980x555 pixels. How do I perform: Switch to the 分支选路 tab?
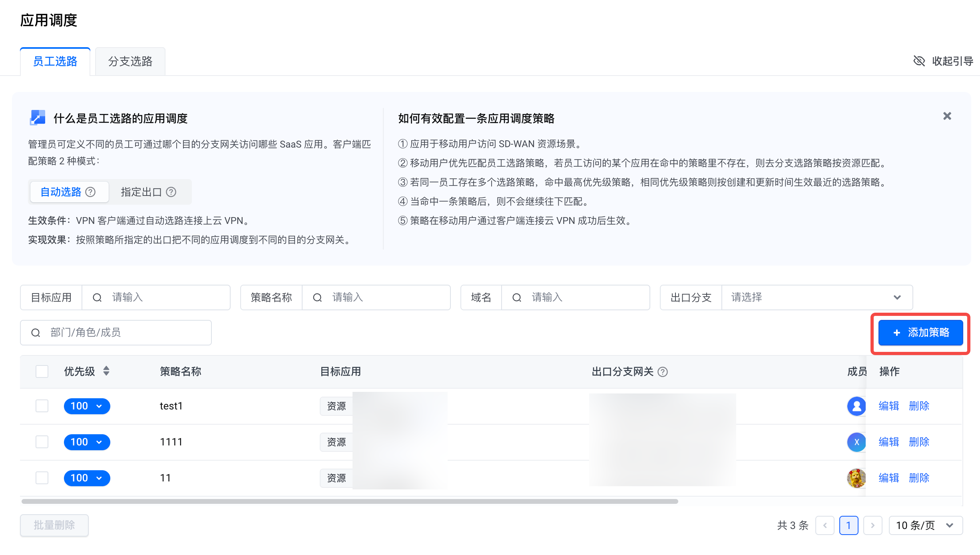(x=130, y=61)
